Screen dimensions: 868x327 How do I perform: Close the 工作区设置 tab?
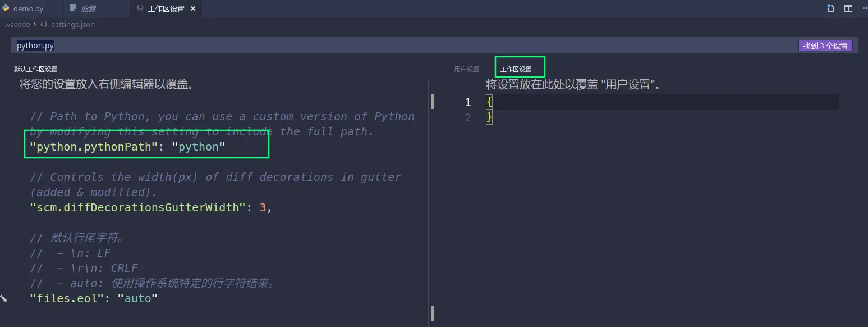[x=192, y=9]
